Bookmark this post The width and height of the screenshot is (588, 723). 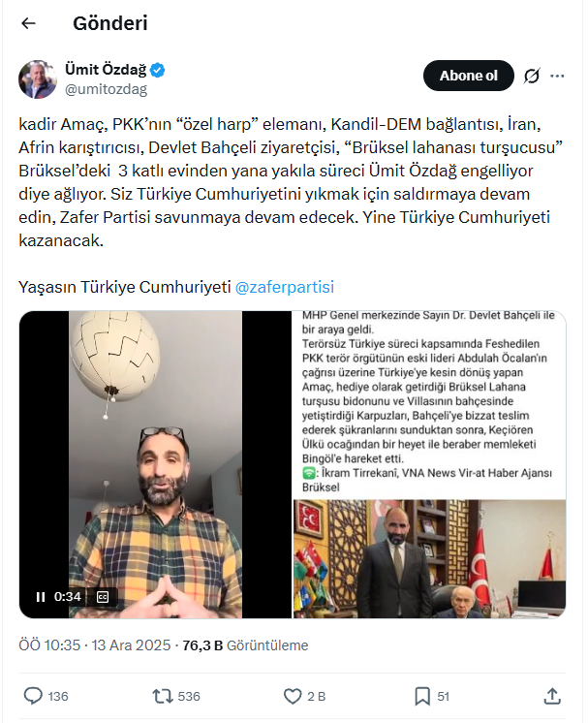coord(422,696)
